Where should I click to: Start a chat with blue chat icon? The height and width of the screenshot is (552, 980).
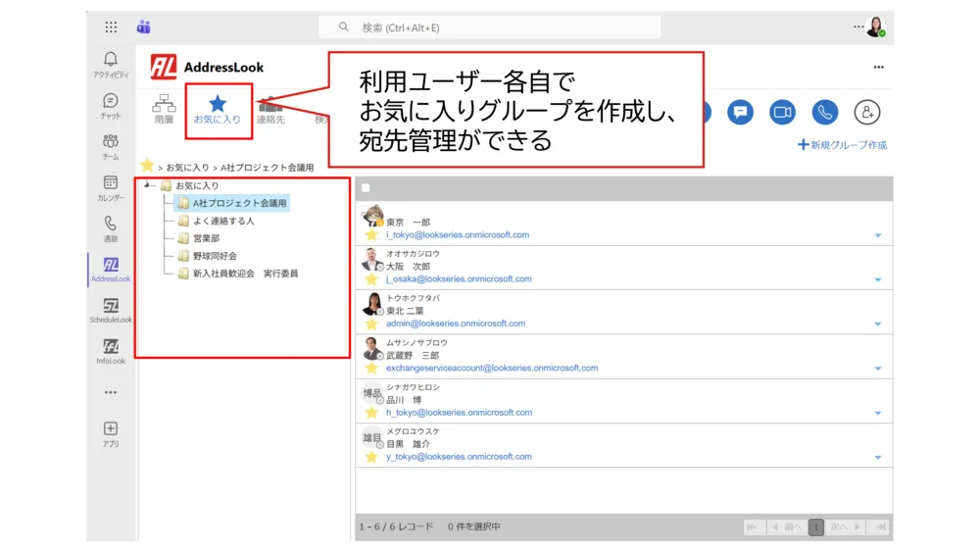[740, 113]
